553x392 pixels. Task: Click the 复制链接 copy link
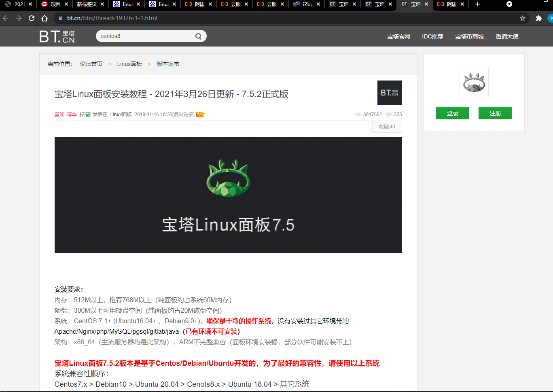tap(184, 114)
